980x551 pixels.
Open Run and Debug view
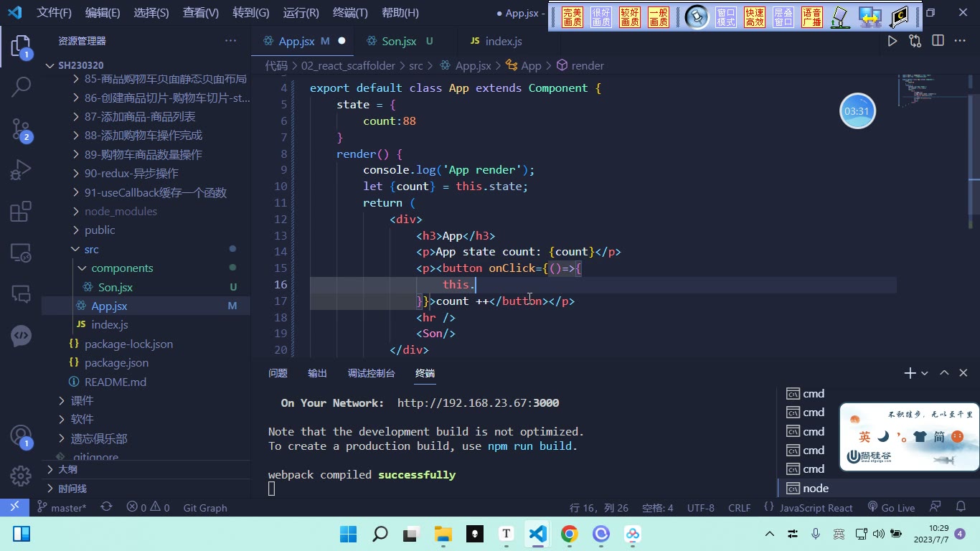tap(21, 170)
